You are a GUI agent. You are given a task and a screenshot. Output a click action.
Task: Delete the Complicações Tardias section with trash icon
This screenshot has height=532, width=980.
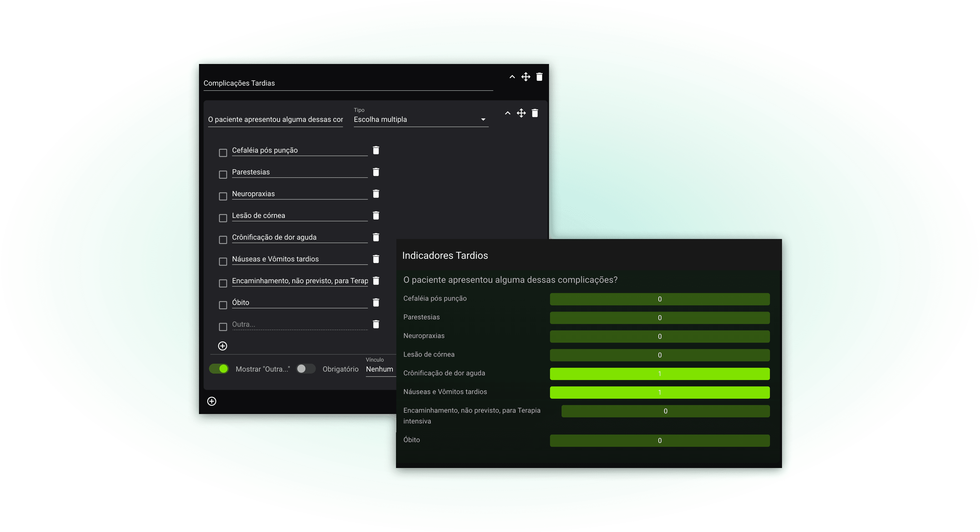539,77
